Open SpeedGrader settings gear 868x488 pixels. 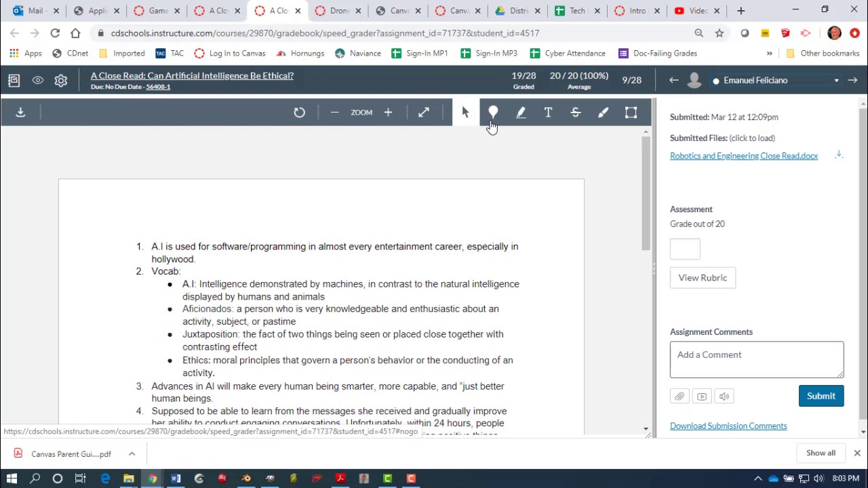(x=61, y=81)
